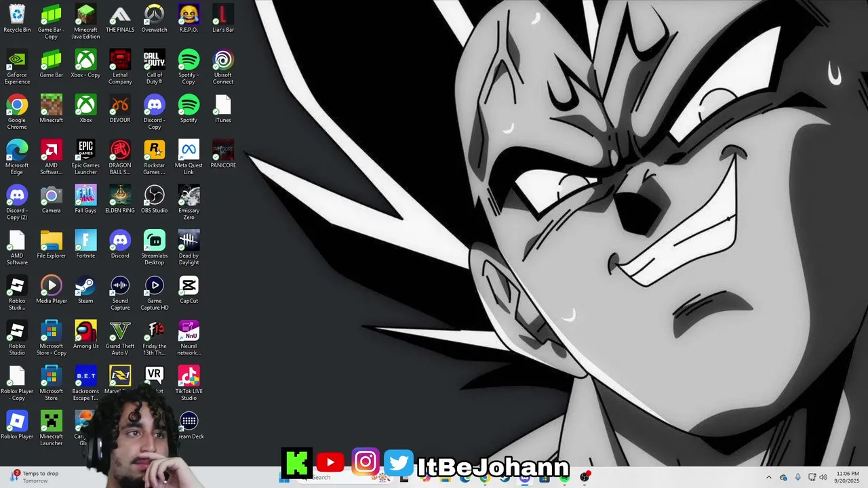Viewport: 868px width, 488px height.
Task: Open volume control from the speaker icon
Action: point(823,477)
